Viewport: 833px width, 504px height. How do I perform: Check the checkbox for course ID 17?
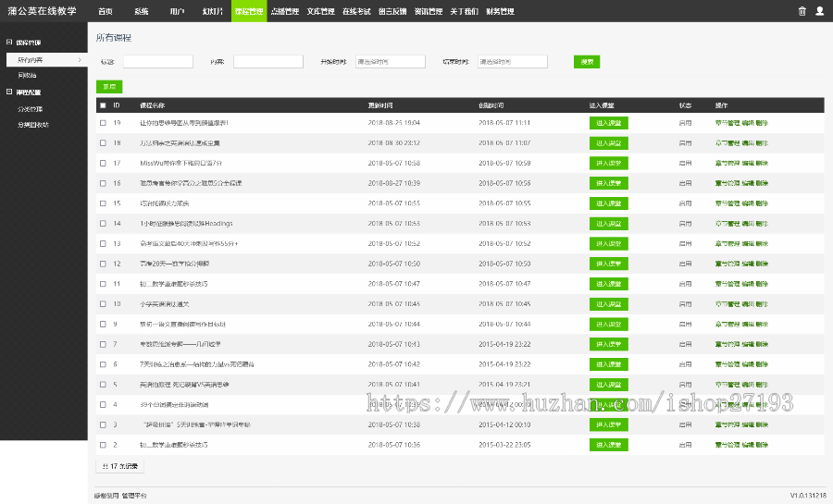[103, 163]
